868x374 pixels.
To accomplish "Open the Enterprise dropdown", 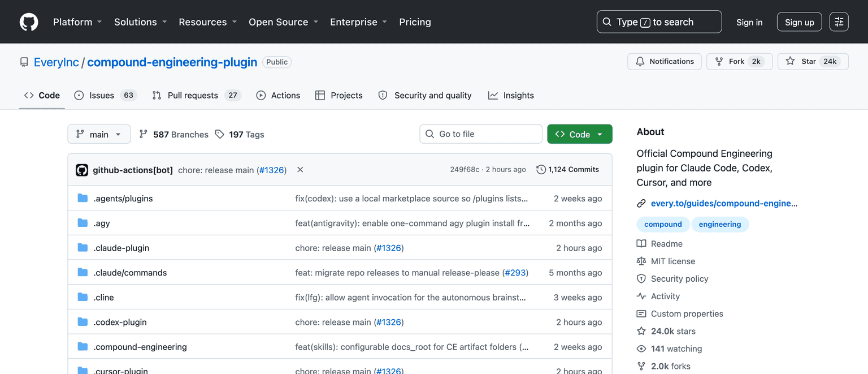I will click(359, 22).
